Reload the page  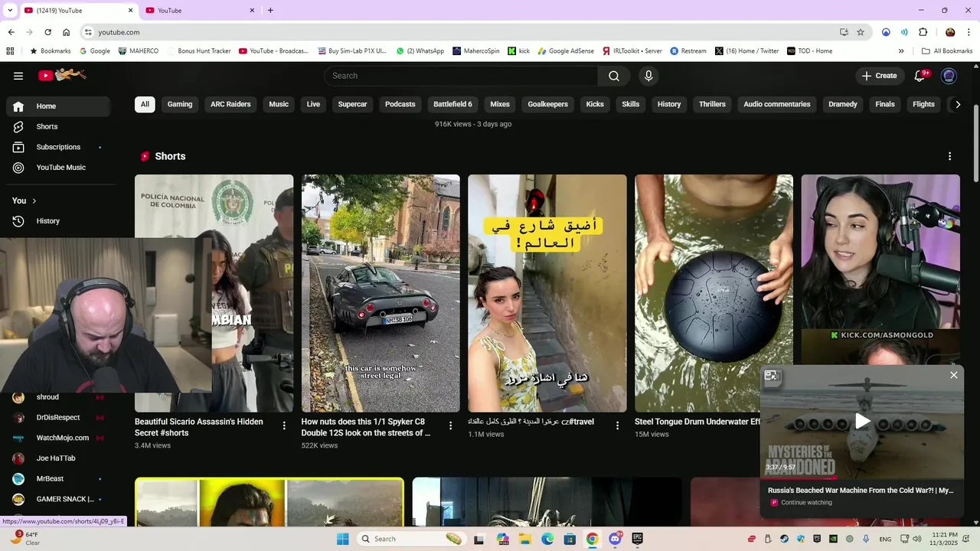47,32
